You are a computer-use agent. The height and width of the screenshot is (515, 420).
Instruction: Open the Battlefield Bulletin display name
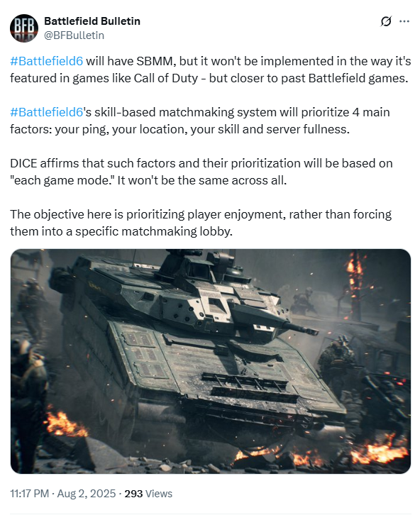[x=92, y=21]
